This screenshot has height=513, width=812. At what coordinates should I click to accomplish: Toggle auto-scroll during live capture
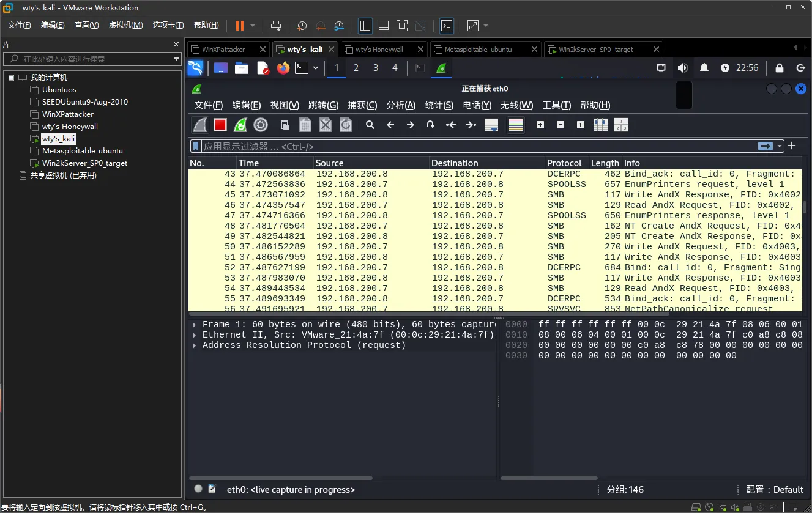pos(491,125)
